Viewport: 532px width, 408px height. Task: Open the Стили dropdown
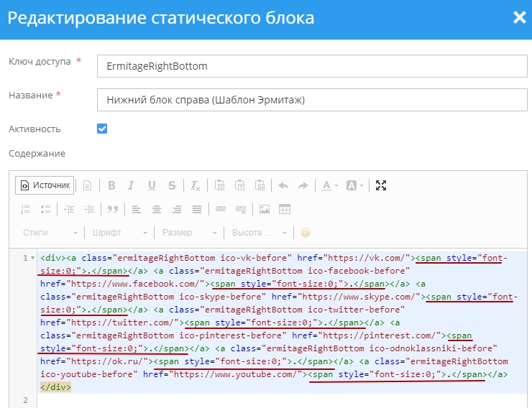pyautogui.click(x=50, y=233)
